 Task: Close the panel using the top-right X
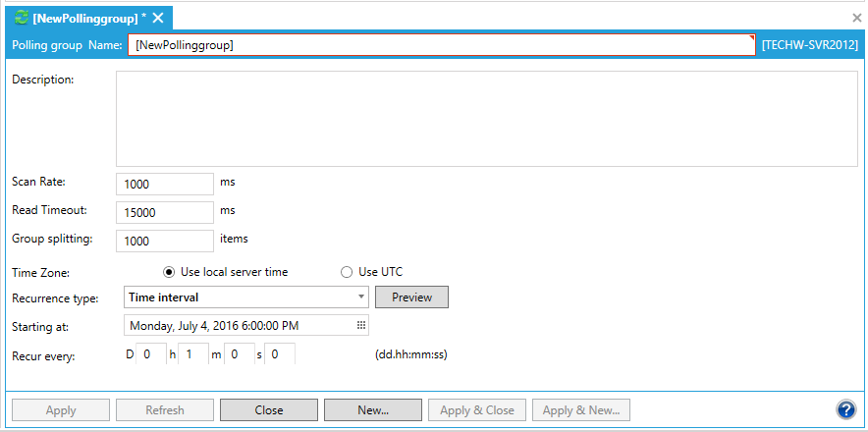(856, 18)
